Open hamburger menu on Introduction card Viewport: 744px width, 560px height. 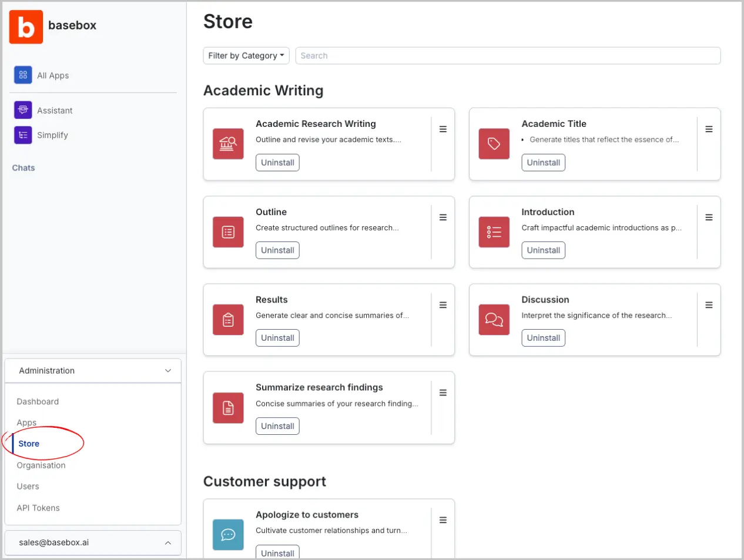tap(709, 217)
